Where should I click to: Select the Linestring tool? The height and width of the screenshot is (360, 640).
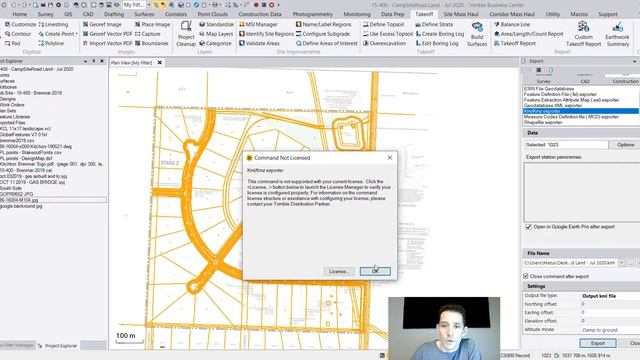[x=53, y=24]
